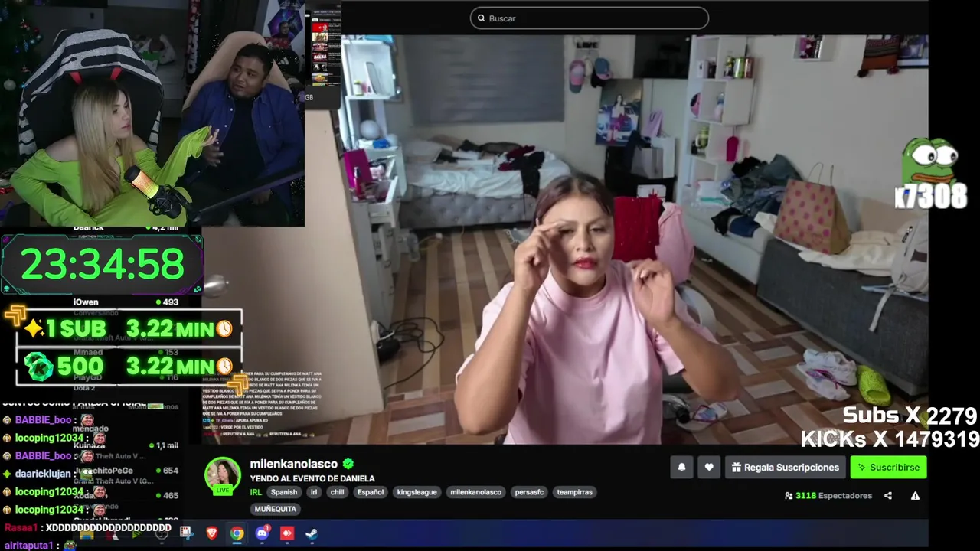Select the Spanish tag
This screenshot has height=551, width=980.
pos(283,492)
